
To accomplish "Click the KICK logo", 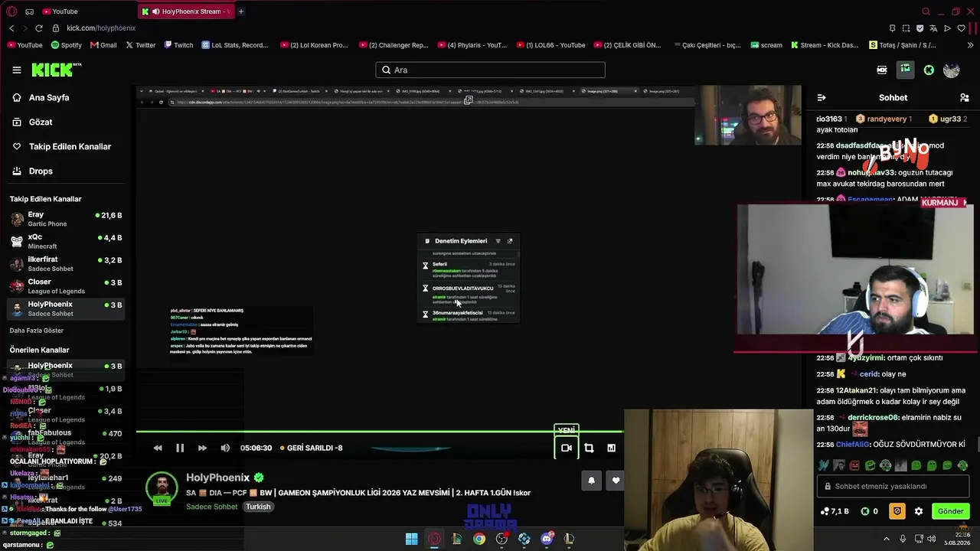I will tap(56, 70).
